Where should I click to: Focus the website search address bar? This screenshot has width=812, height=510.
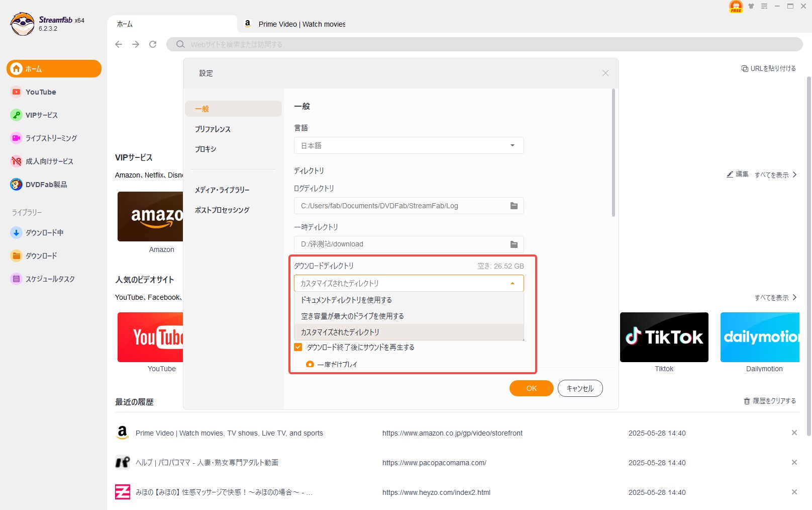[484, 44]
